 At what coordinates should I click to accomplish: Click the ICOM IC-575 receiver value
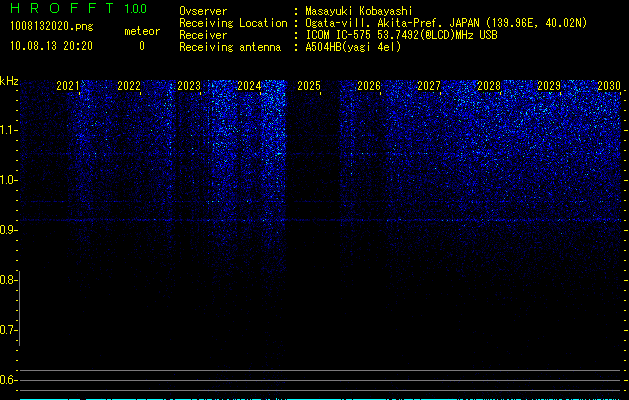401,35
